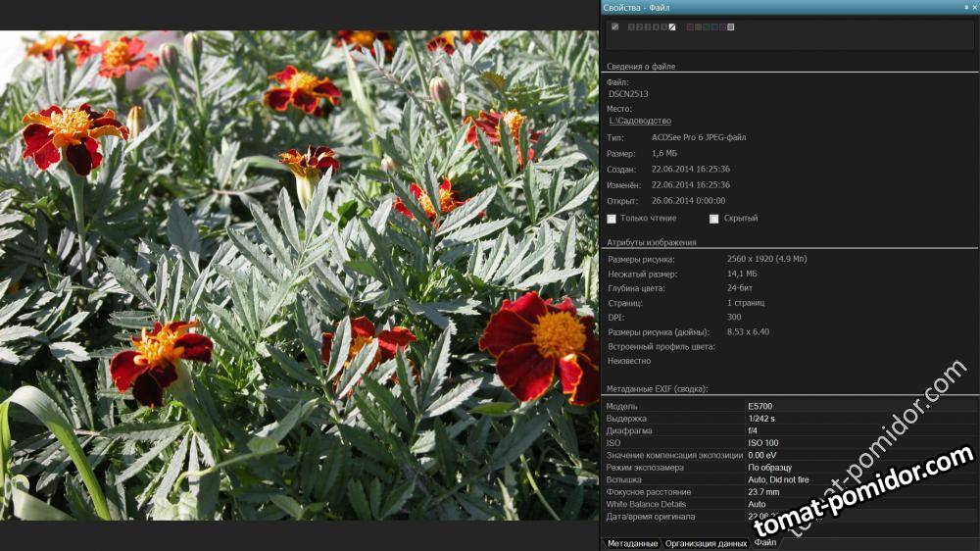Screen dimensions: 980x551
Task: Apply the blue color label
Action: (714, 26)
